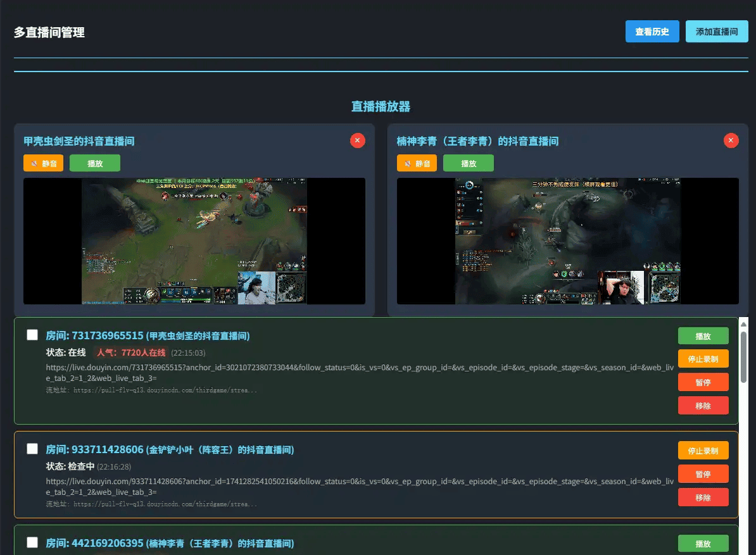This screenshot has height=555, width=756.
Task: Select checkbox for room 933711428606
Action: (32, 449)
